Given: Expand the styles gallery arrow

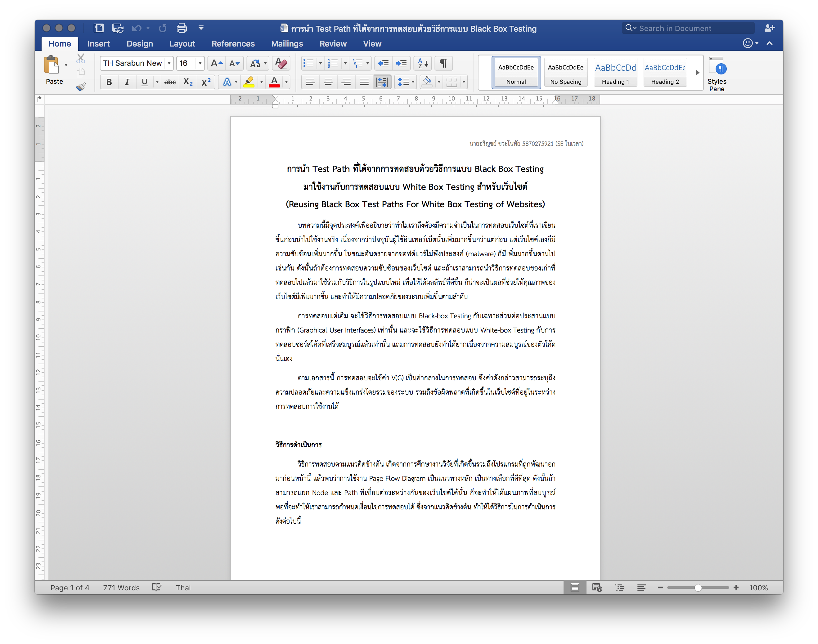Looking at the screenshot, I should tap(697, 72).
